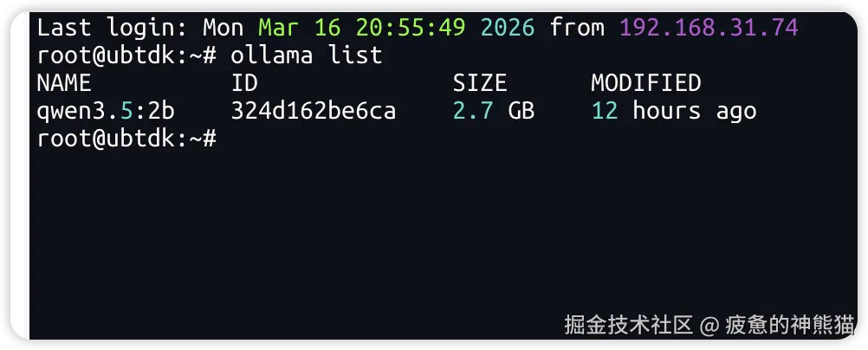Click the "Last login:" text
868x350 pixels.
click(113, 27)
